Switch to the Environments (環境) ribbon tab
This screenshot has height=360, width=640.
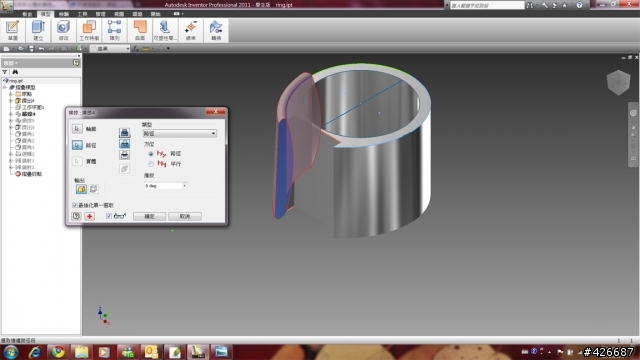click(x=137, y=14)
